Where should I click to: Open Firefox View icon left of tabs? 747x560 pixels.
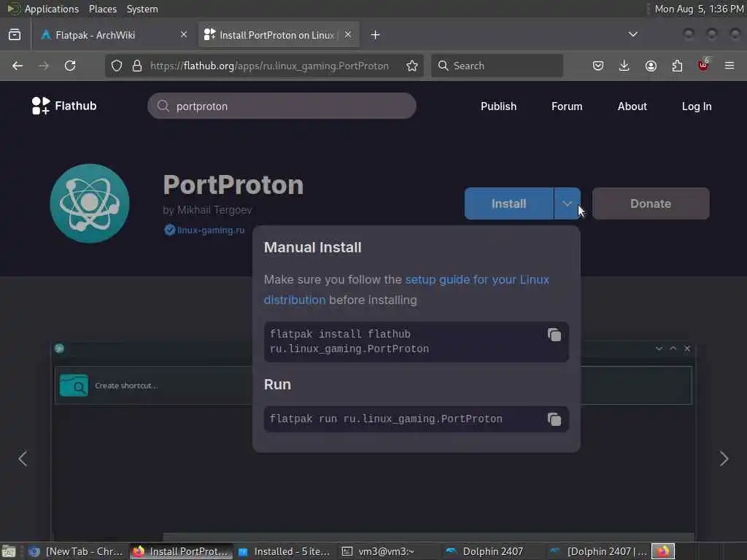point(15,35)
